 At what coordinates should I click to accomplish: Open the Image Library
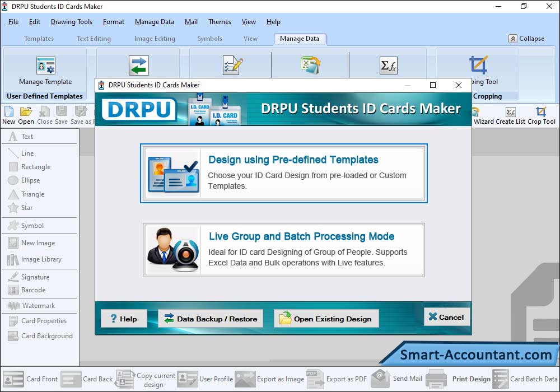coord(35,259)
